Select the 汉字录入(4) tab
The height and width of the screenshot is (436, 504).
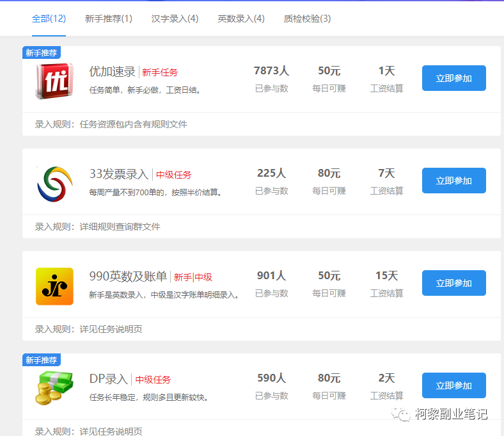(175, 19)
